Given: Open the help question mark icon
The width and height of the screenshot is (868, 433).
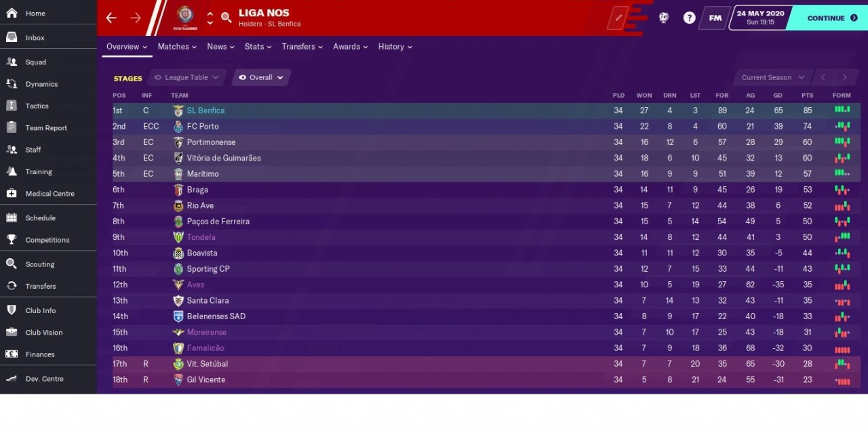Looking at the screenshot, I should 689,18.
